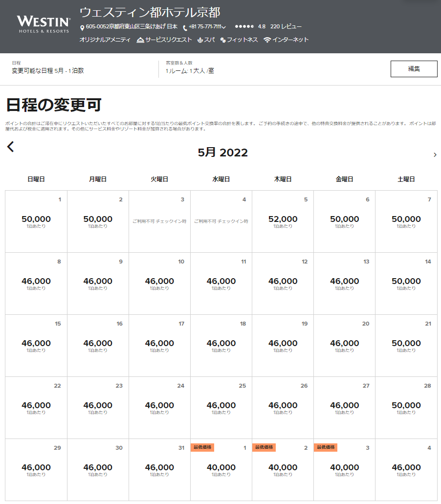This screenshot has height=504, width=441.
Task: Click the five-dot rating indicator
Action: point(244,27)
